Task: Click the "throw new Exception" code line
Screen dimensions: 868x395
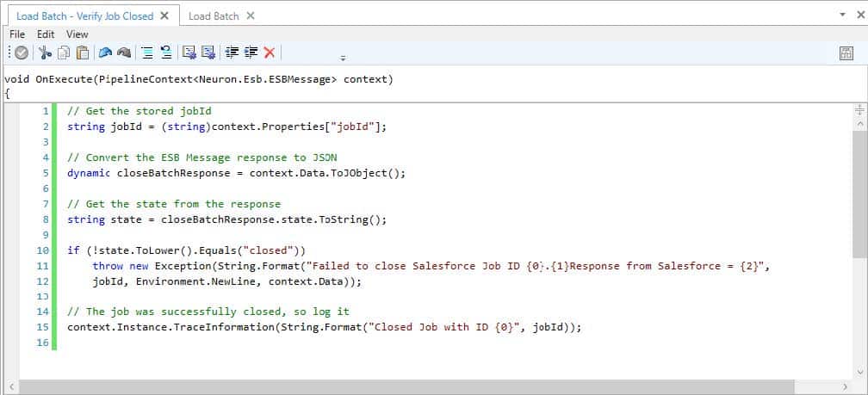Action: (431, 266)
